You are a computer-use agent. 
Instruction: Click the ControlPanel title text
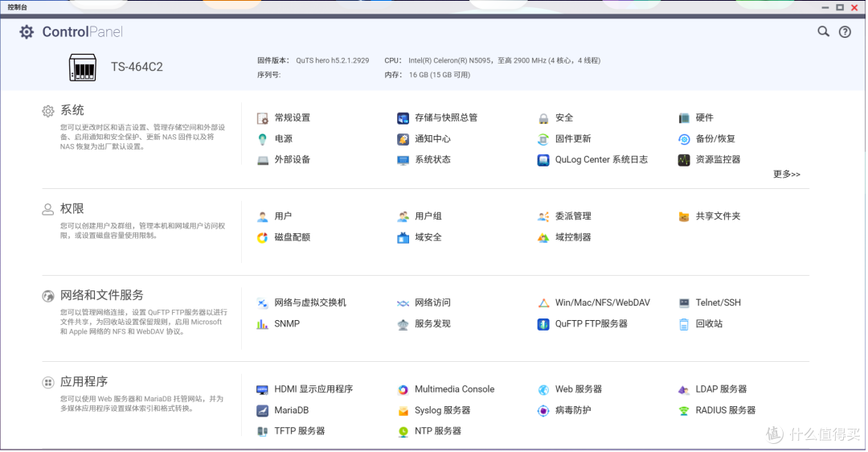pyautogui.click(x=83, y=32)
